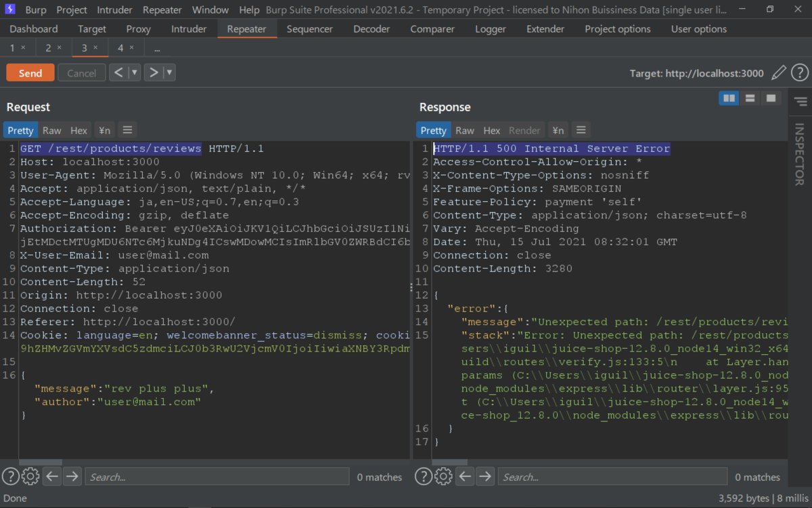Switch to the Extender tab
Screen dimensions: 812x508
(x=545, y=29)
